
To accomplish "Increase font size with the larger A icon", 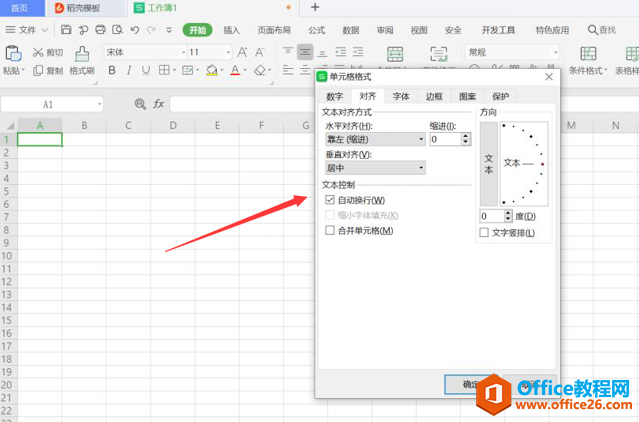I will coord(242,52).
